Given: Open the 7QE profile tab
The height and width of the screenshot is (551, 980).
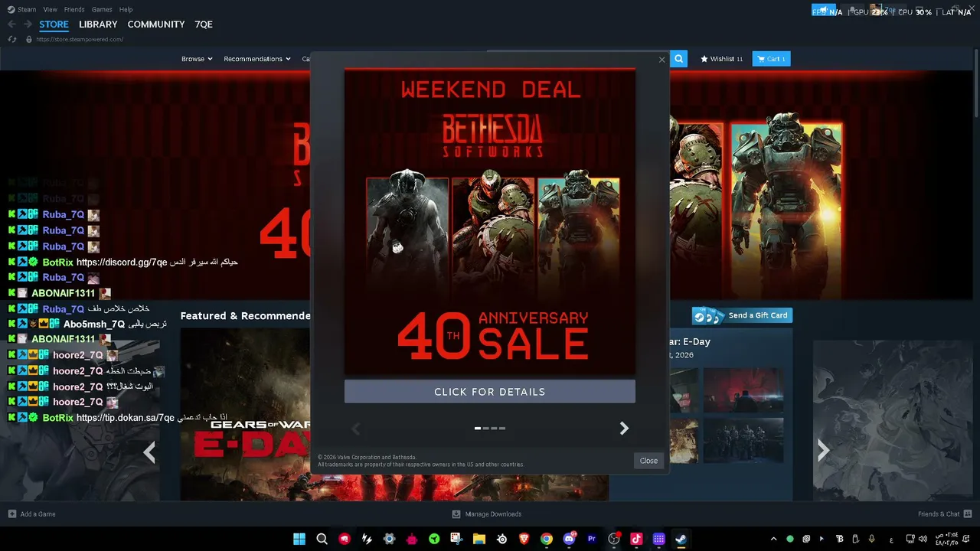Looking at the screenshot, I should (204, 24).
